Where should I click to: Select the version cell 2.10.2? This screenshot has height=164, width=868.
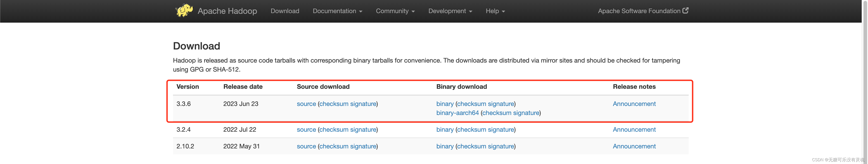click(185, 146)
